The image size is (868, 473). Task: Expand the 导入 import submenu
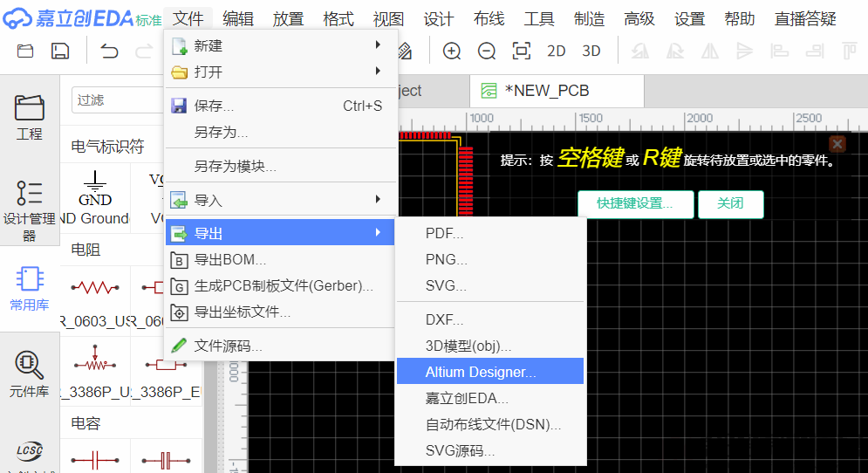pos(281,200)
